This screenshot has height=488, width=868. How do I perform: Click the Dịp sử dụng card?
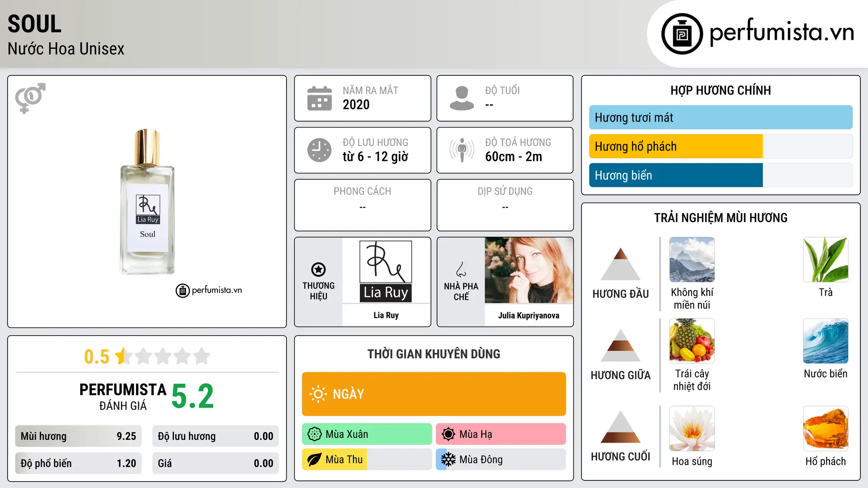pos(505,205)
